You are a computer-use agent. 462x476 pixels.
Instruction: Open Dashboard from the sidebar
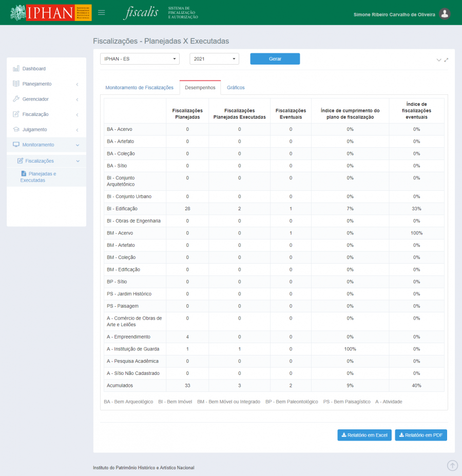point(34,69)
